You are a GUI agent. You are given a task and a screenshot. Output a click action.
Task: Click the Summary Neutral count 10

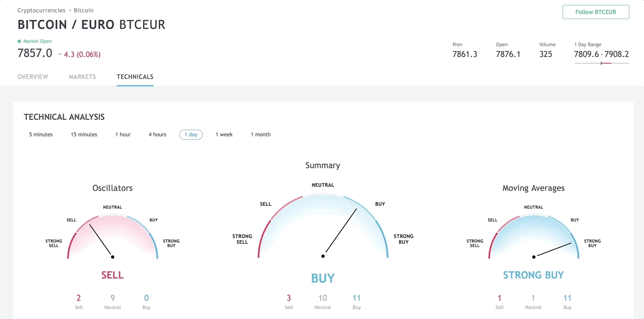click(x=323, y=298)
